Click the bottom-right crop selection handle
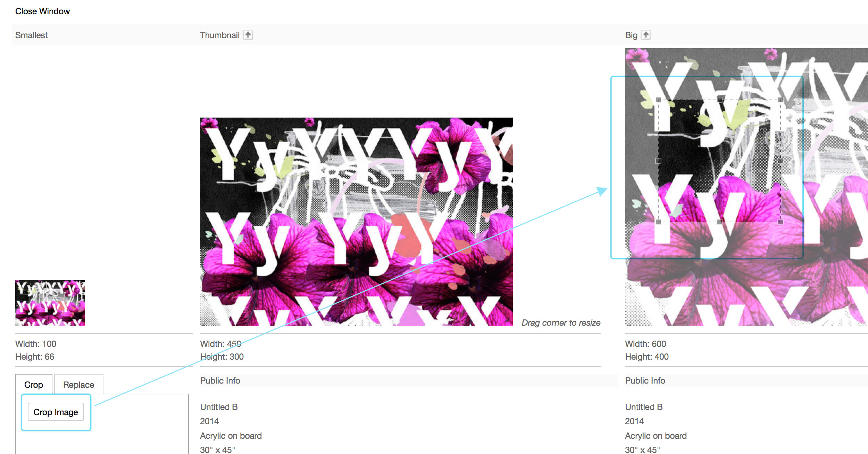868x454 pixels. click(x=781, y=222)
